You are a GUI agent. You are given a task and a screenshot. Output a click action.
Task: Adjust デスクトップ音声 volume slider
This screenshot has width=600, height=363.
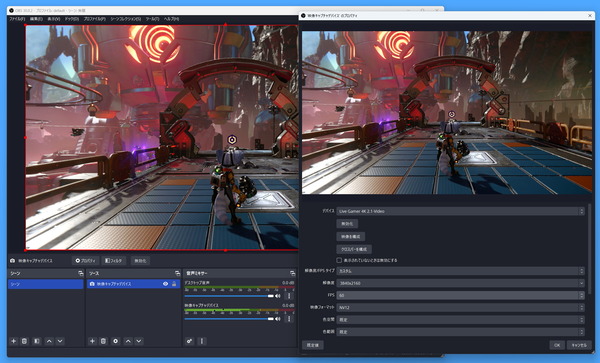click(x=229, y=296)
